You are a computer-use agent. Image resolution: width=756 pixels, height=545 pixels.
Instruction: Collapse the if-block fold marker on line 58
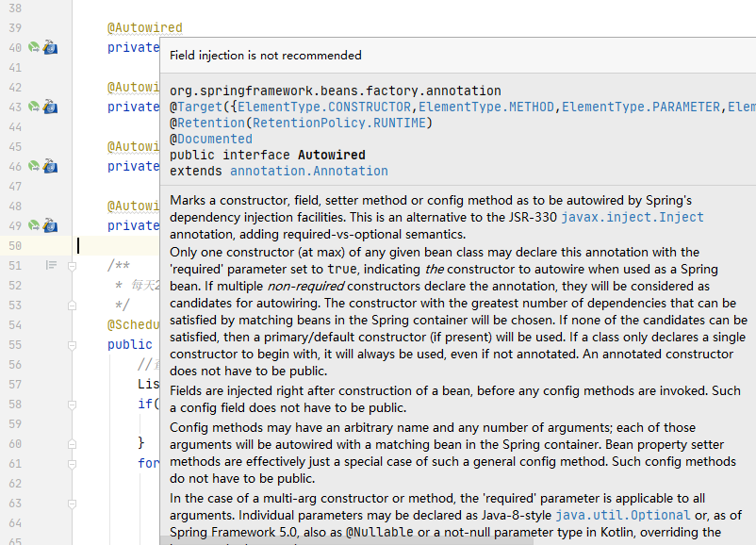coord(72,405)
